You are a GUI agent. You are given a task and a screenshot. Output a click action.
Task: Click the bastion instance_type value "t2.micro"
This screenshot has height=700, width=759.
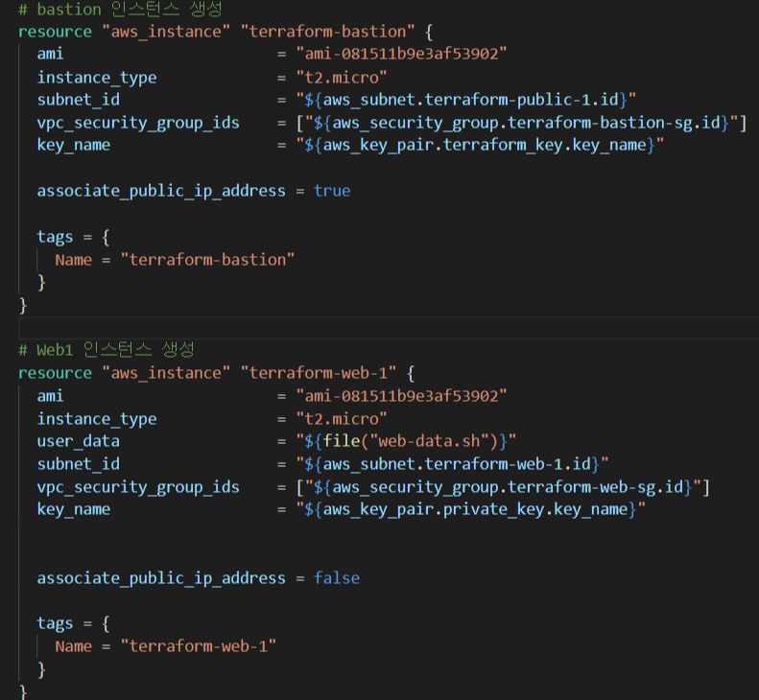click(342, 77)
